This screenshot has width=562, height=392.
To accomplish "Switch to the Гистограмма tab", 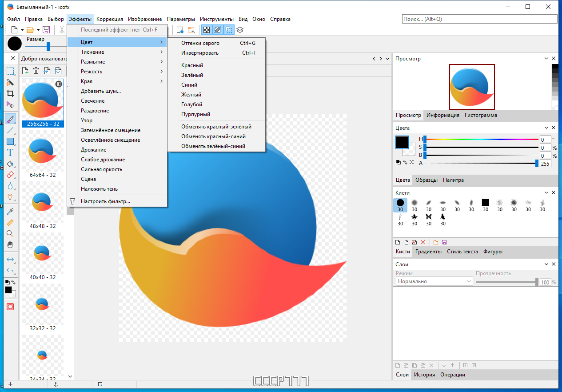I will pyautogui.click(x=481, y=115).
